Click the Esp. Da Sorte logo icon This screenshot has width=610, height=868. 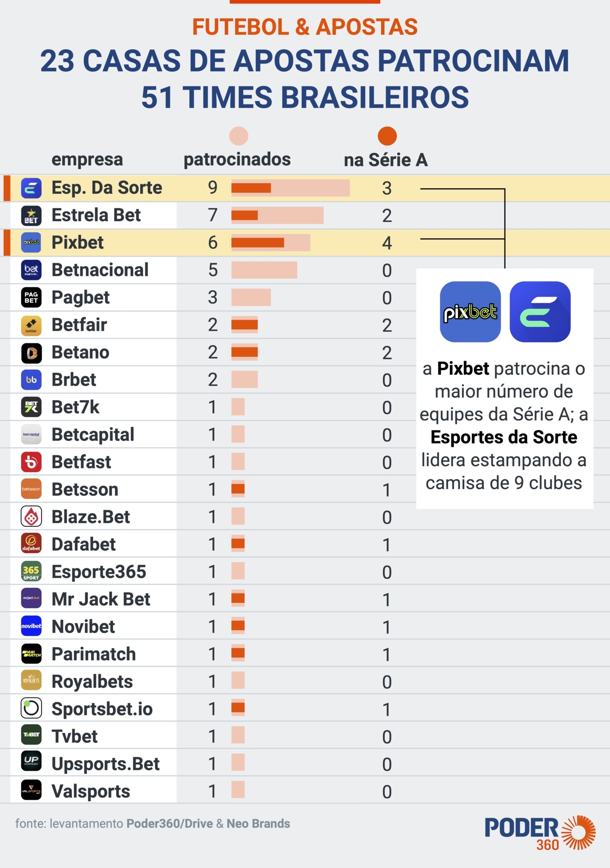[31, 188]
